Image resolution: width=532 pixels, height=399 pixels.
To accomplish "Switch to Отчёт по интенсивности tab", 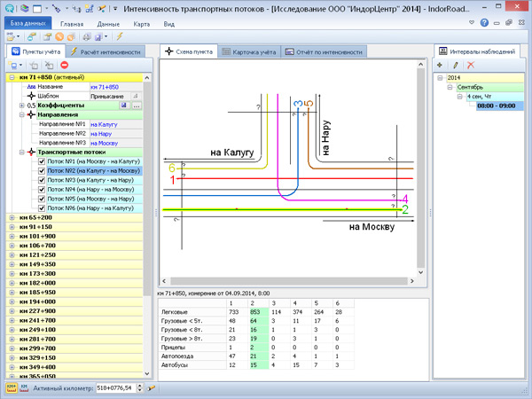I will pyautogui.click(x=325, y=52).
